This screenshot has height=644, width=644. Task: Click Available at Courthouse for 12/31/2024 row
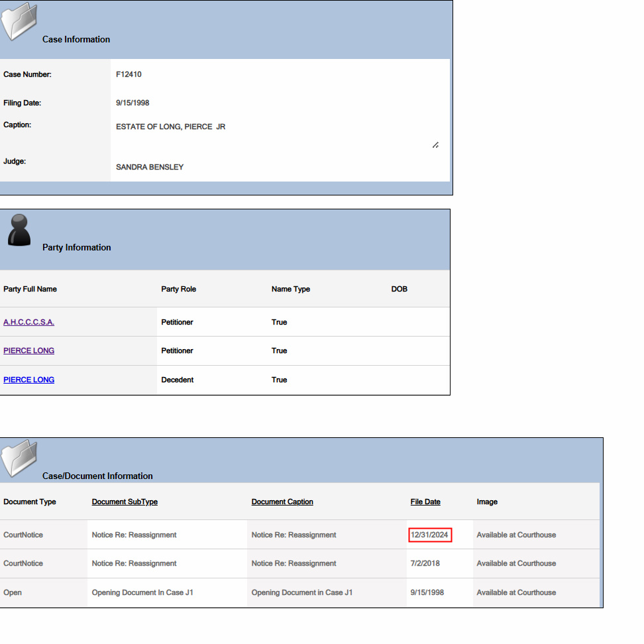pyautogui.click(x=516, y=535)
